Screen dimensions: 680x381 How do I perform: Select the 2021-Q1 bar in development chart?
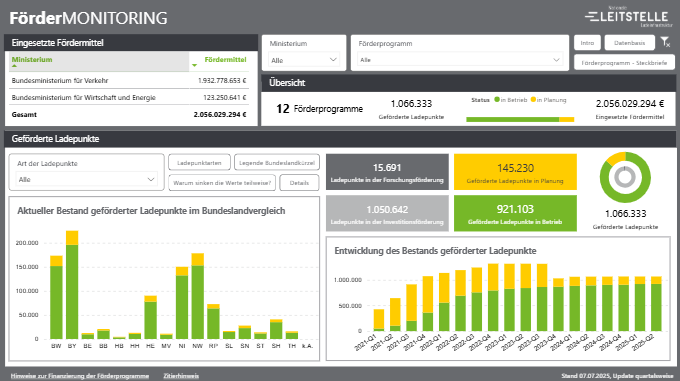tap(379, 320)
